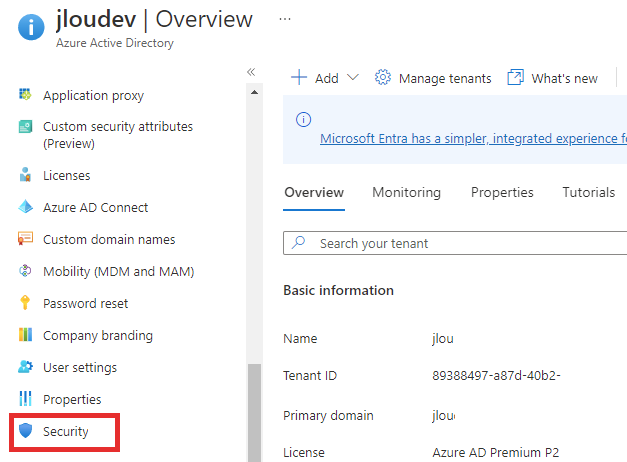
Task: Click the Mobility MDM and MAM icon
Action: 25,271
